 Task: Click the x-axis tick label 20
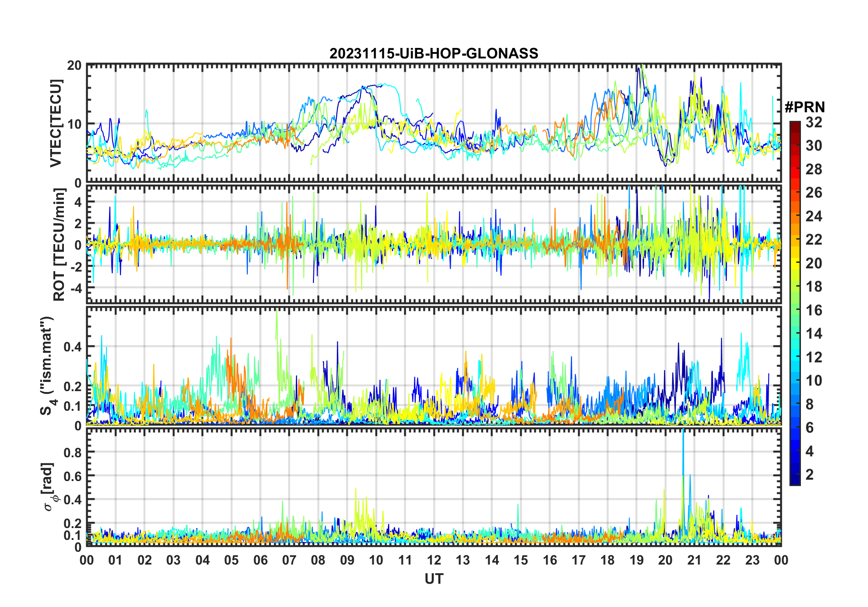665,560
